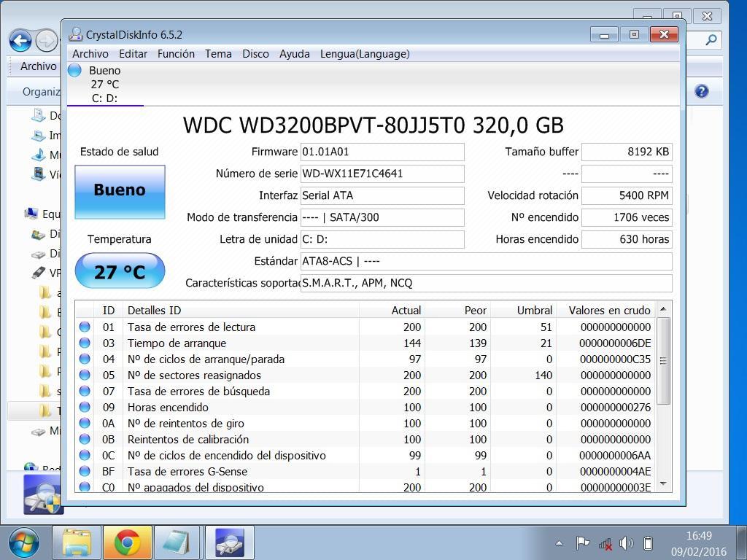Screen dimensions: 747x560
Task: Select the row Tasa de errores G-Sense
Action: (366, 472)
